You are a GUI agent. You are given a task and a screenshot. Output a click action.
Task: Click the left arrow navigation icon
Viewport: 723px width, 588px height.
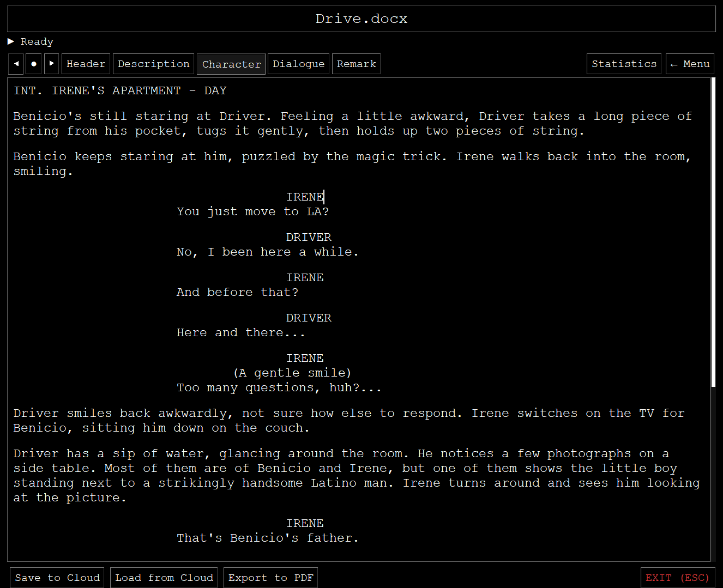16,64
